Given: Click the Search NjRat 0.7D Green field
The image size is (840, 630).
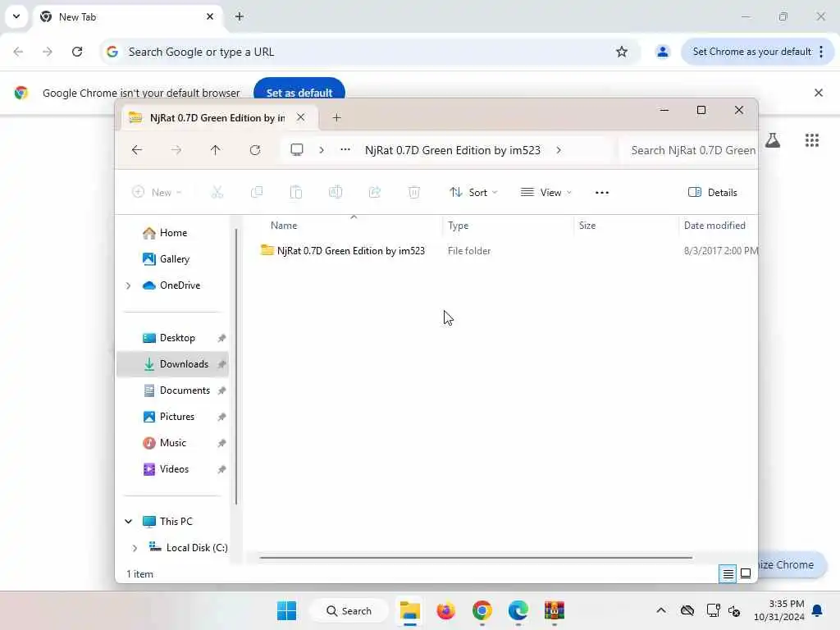Looking at the screenshot, I should (688, 151).
